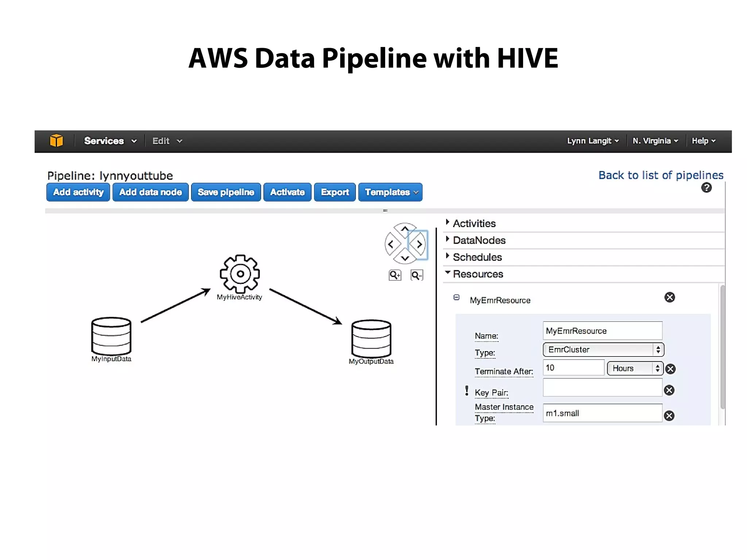Pan the canvas up with arrow

point(405,229)
